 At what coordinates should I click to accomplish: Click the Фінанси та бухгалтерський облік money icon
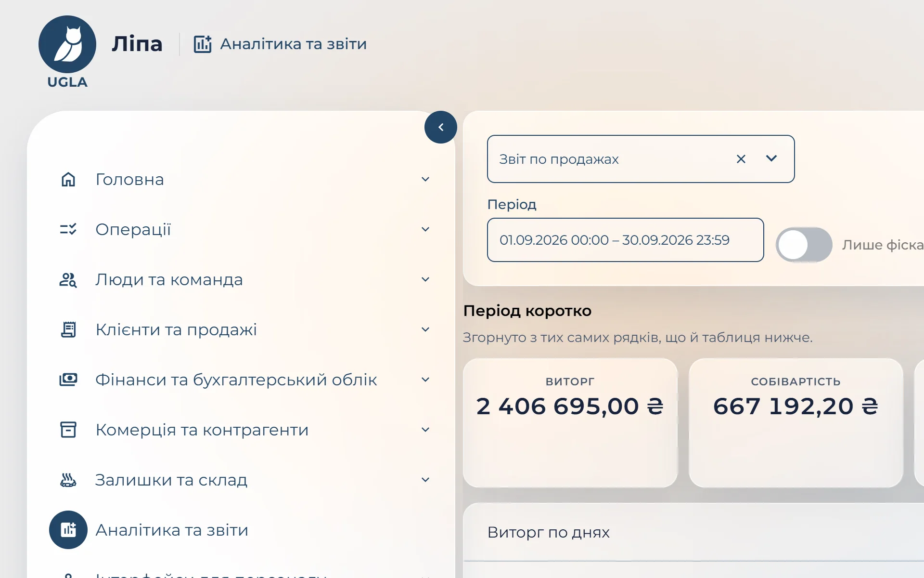[68, 380]
